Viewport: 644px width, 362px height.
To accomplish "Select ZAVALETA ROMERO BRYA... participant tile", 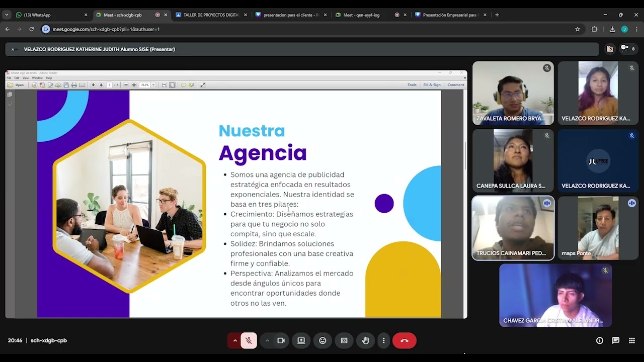I will click(513, 93).
